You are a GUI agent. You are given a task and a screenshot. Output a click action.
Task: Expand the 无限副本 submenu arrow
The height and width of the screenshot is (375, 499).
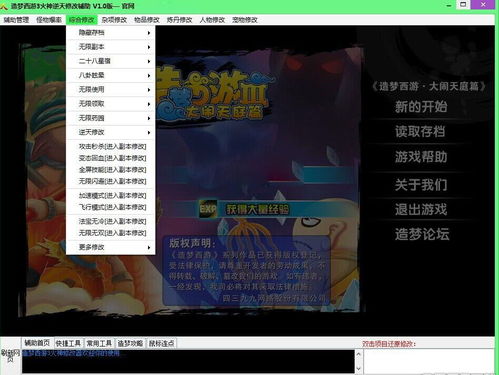pos(149,47)
